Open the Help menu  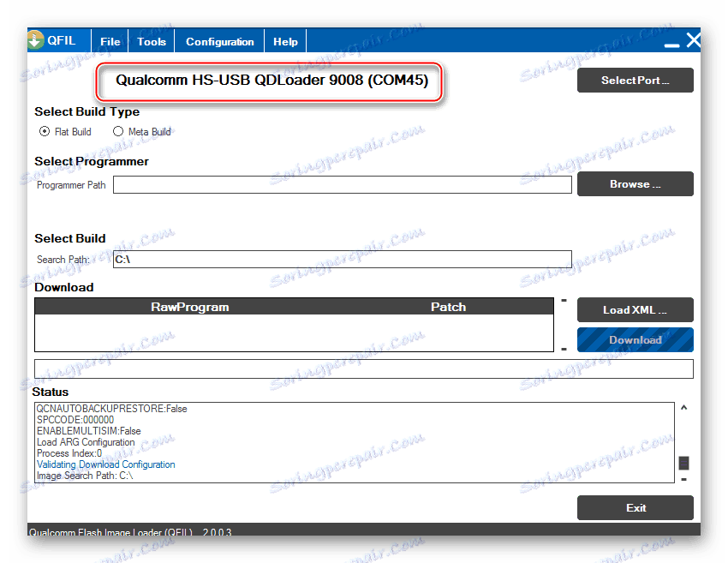pyautogui.click(x=285, y=42)
